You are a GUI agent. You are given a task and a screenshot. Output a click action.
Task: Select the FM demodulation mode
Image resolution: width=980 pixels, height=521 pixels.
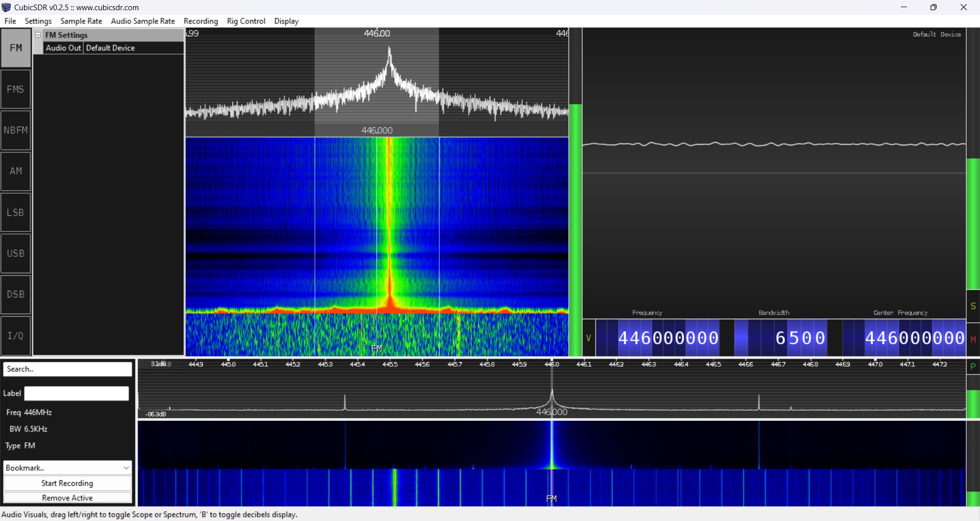point(16,48)
